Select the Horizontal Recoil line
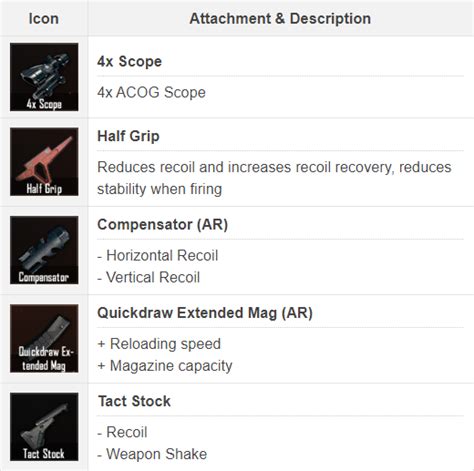 click(x=158, y=256)
